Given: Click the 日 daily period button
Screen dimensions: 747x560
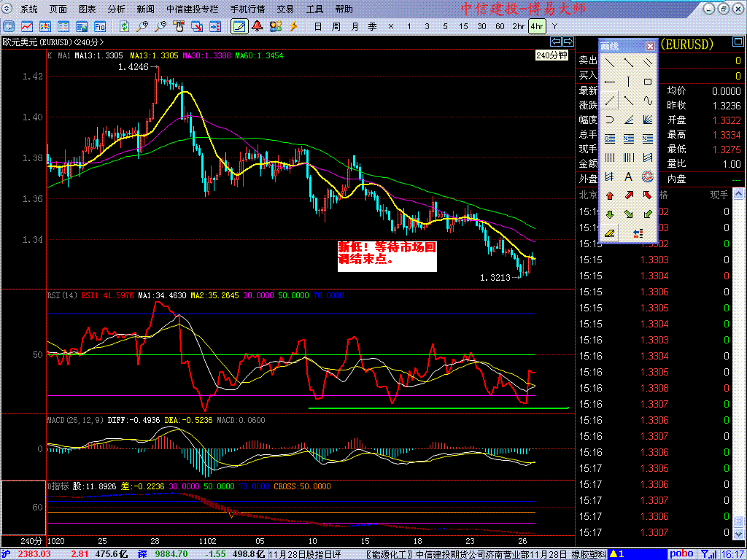Looking at the screenshot, I should pos(317,26).
